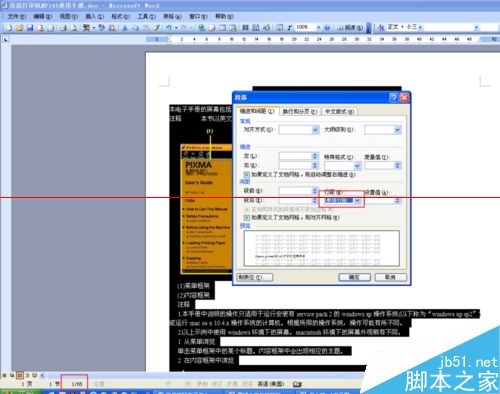Click the Insert Excel Worksheet icon

(x=233, y=28)
